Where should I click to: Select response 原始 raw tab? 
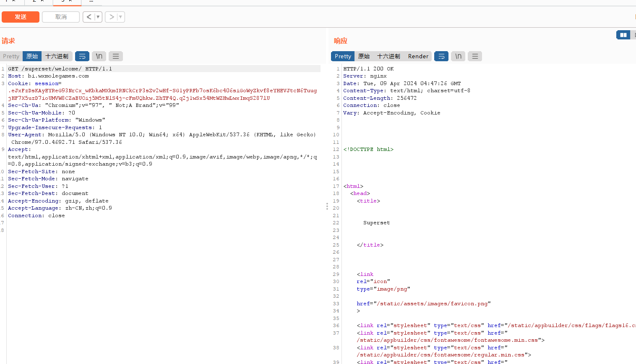[x=364, y=56]
